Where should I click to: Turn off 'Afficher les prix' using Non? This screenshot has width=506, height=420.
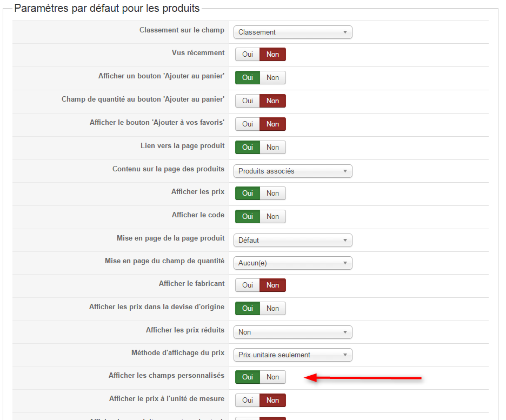click(272, 194)
